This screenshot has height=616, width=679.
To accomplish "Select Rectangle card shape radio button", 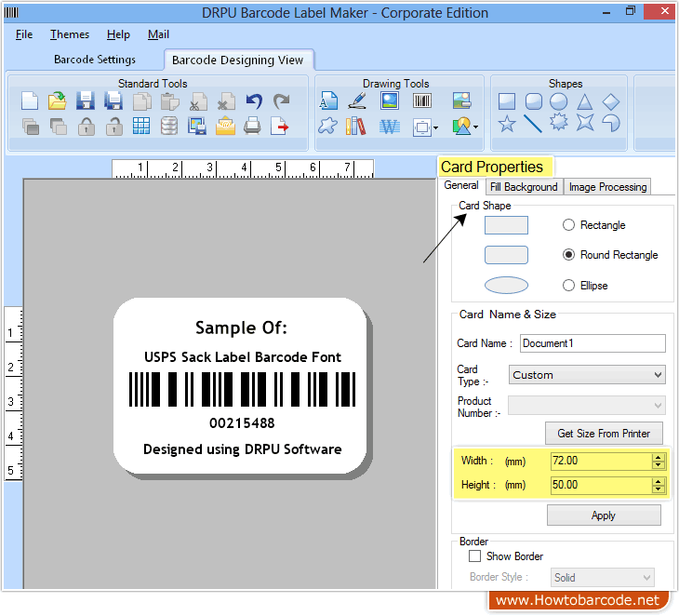I will click(x=568, y=225).
